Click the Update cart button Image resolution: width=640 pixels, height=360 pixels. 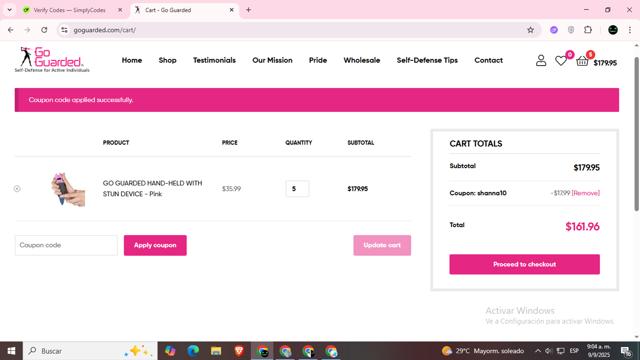(x=382, y=245)
